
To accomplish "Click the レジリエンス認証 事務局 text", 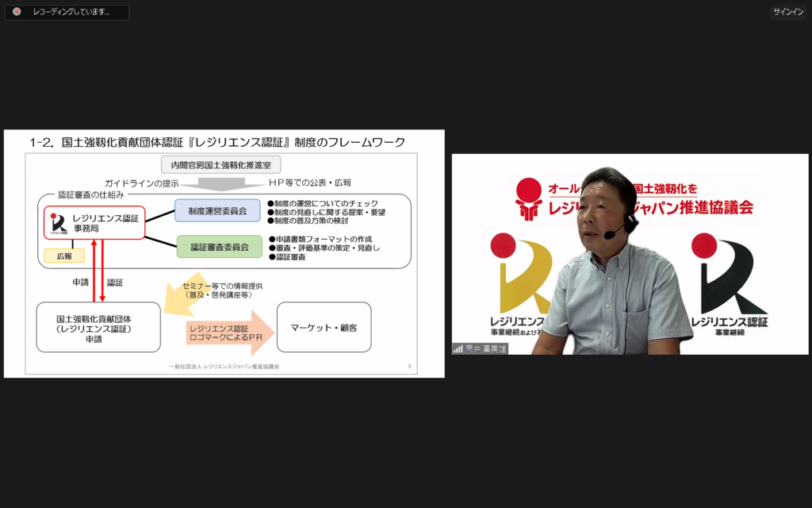I will (x=105, y=223).
